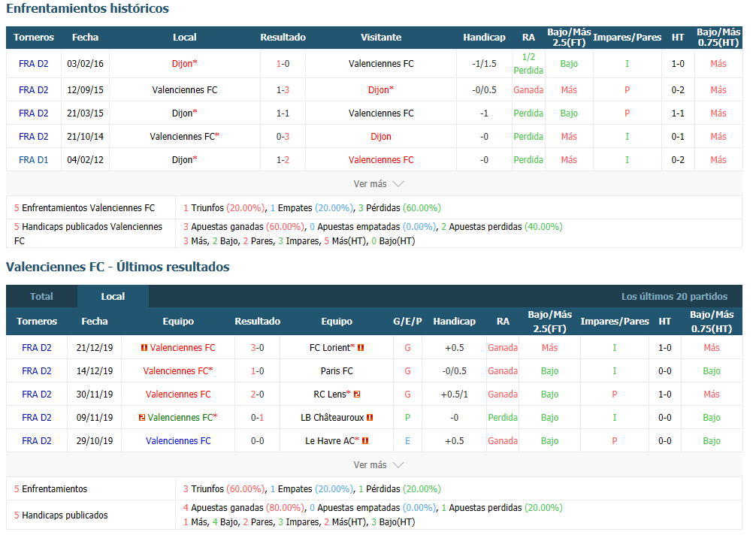The height and width of the screenshot is (535, 756).
Task: Click red card icon next to Le Havre AC
Action: coord(365,440)
